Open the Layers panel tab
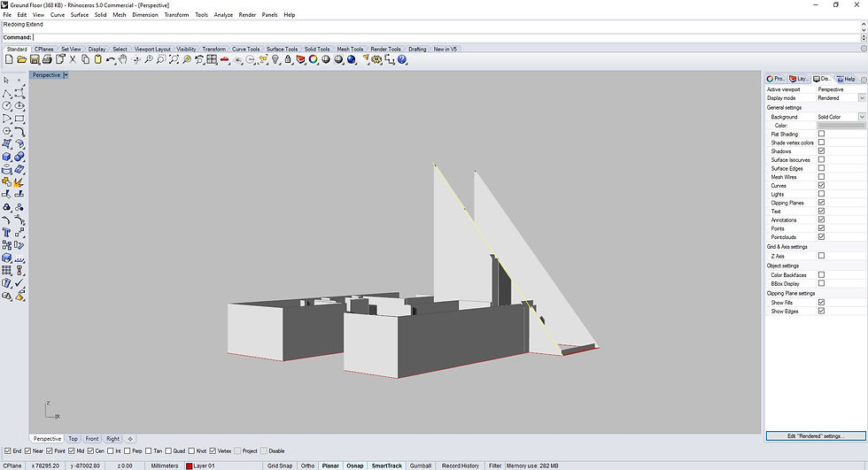Viewport: 868px width, 470px height. (x=799, y=79)
